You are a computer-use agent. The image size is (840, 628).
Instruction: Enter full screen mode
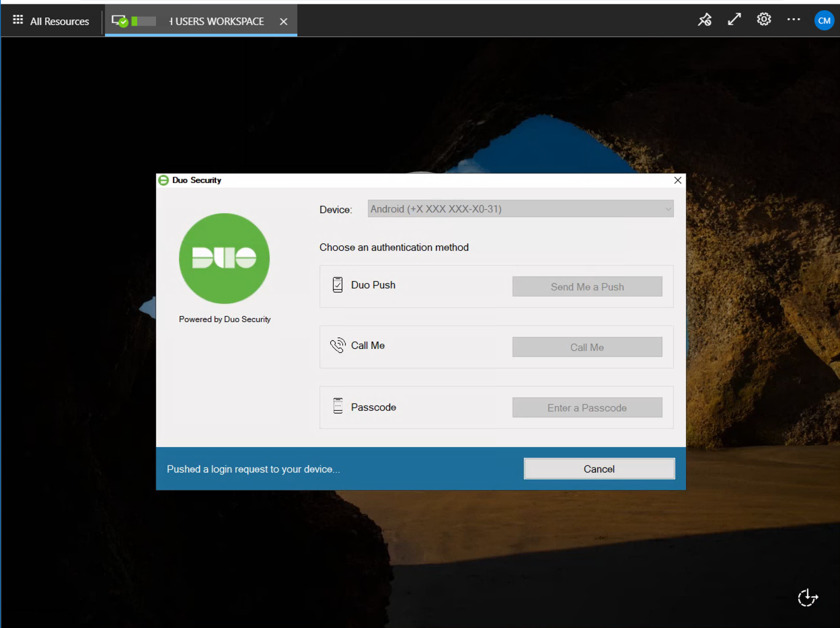(x=734, y=20)
